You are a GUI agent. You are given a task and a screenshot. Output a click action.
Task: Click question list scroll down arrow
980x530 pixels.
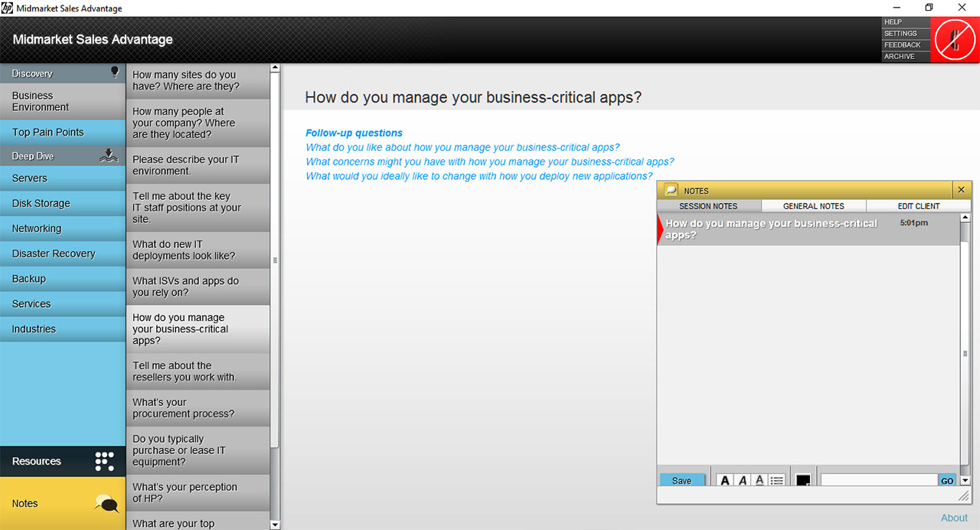276,525
